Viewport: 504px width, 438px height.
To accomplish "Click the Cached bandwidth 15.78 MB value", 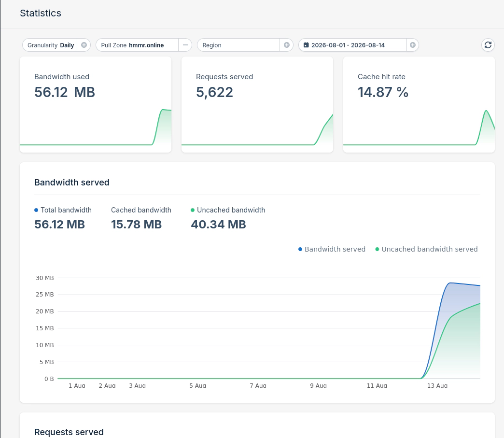I will 136,225.
